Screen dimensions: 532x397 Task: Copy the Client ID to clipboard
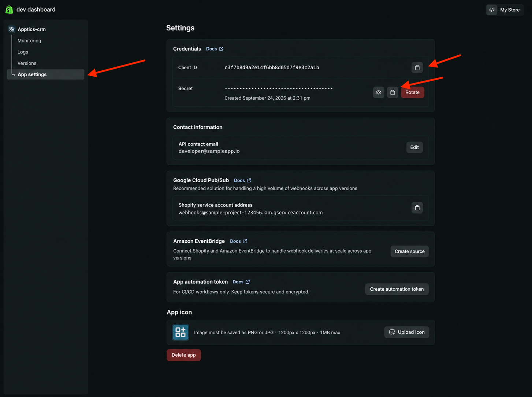(417, 67)
